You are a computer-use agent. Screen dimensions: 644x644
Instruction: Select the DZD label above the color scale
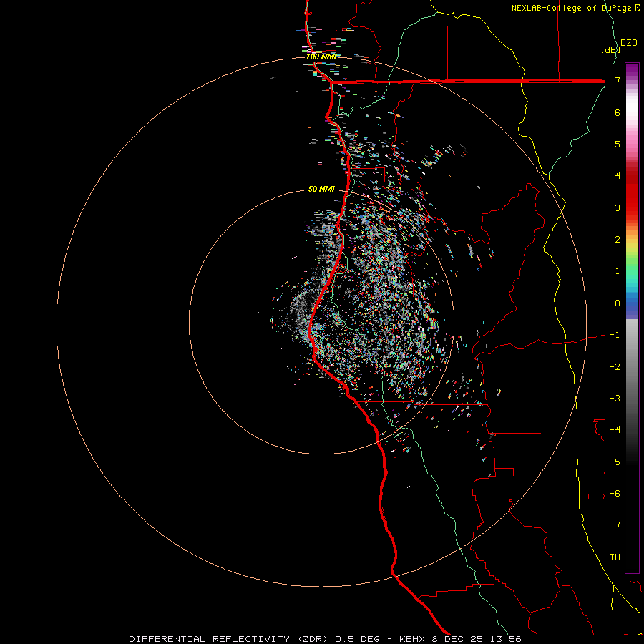pos(629,43)
